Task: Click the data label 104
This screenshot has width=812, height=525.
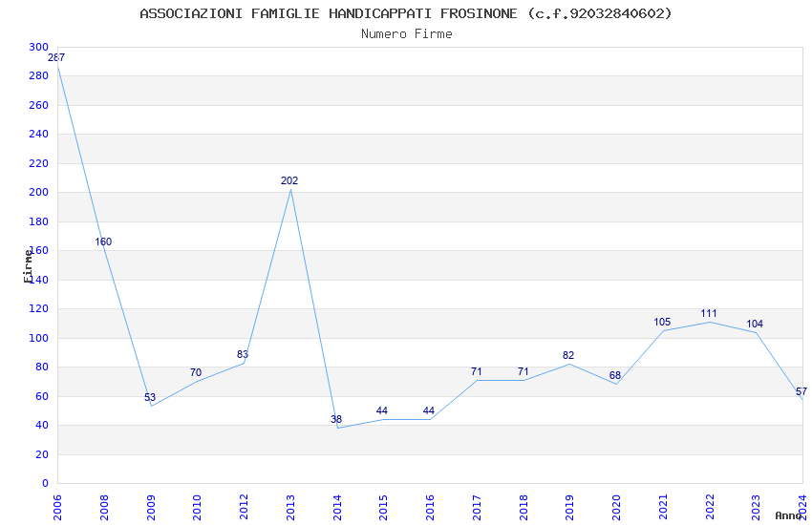Action: tap(755, 324)
